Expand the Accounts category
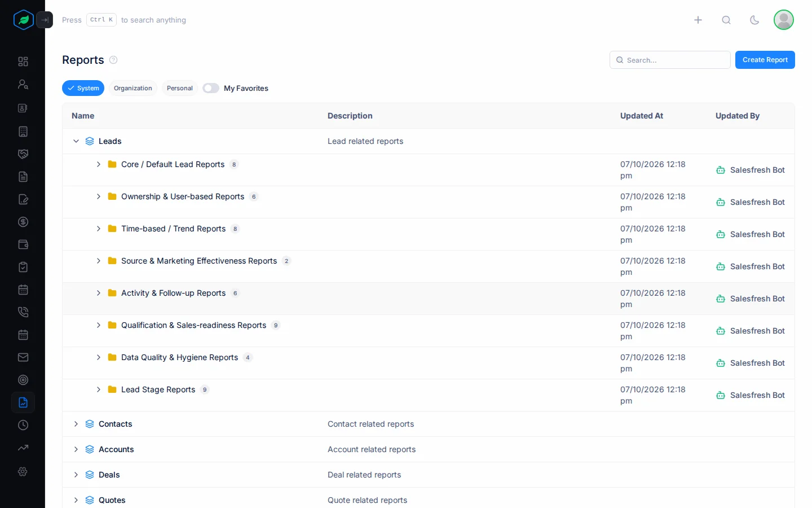The height and width of the screenshot is (508, 812). point(76,449)
